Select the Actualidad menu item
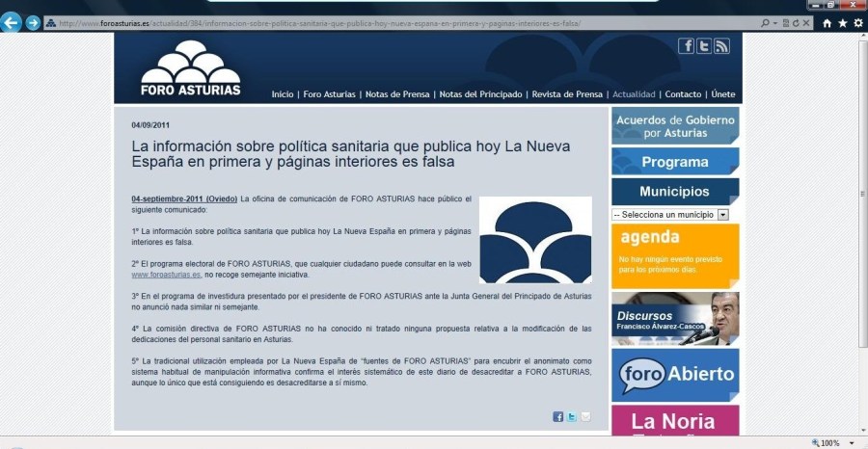The height and width of the screenshot is (449, 868). [x=634, y=94]
